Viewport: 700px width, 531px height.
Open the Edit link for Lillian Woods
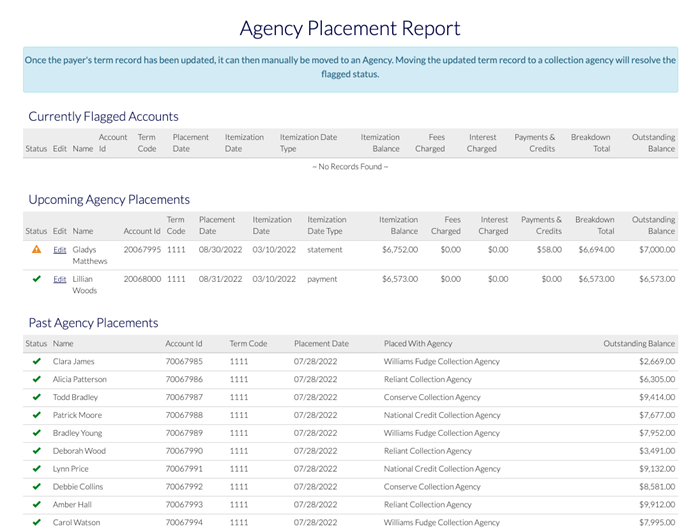coord(59,280)
